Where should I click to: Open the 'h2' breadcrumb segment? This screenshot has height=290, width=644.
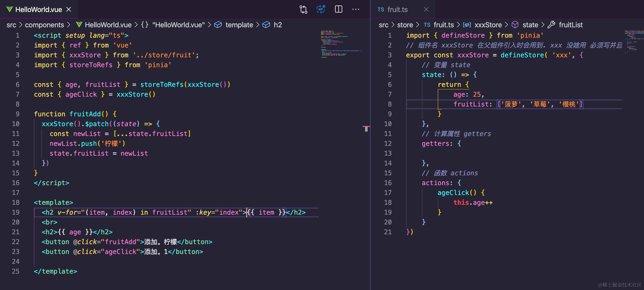click(x=278, y=25)
